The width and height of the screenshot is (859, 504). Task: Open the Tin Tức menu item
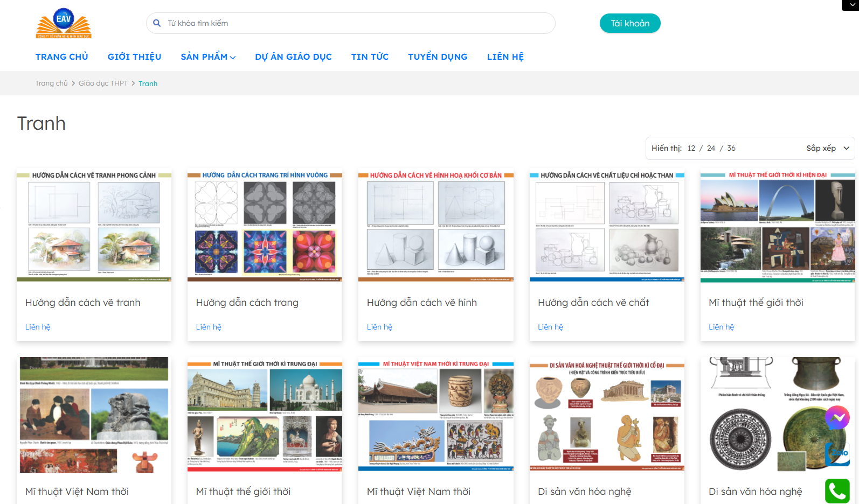pos(370,57)
